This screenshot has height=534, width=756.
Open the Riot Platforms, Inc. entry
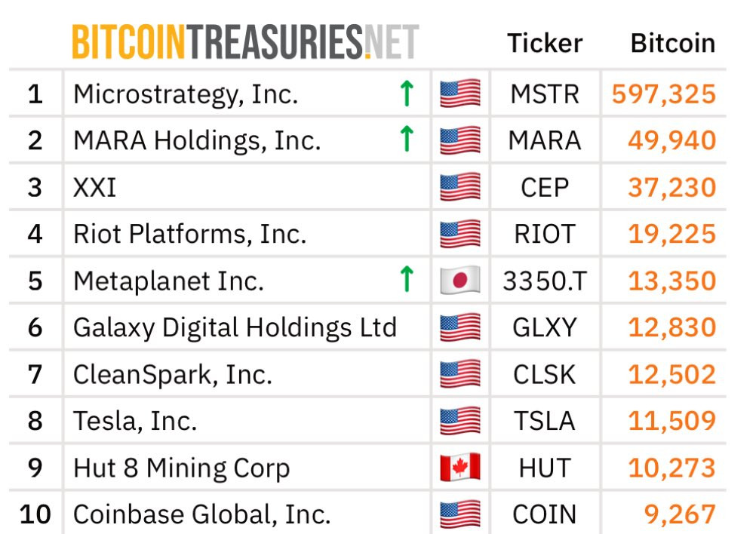pyautogui.click(x=189, y=235)
